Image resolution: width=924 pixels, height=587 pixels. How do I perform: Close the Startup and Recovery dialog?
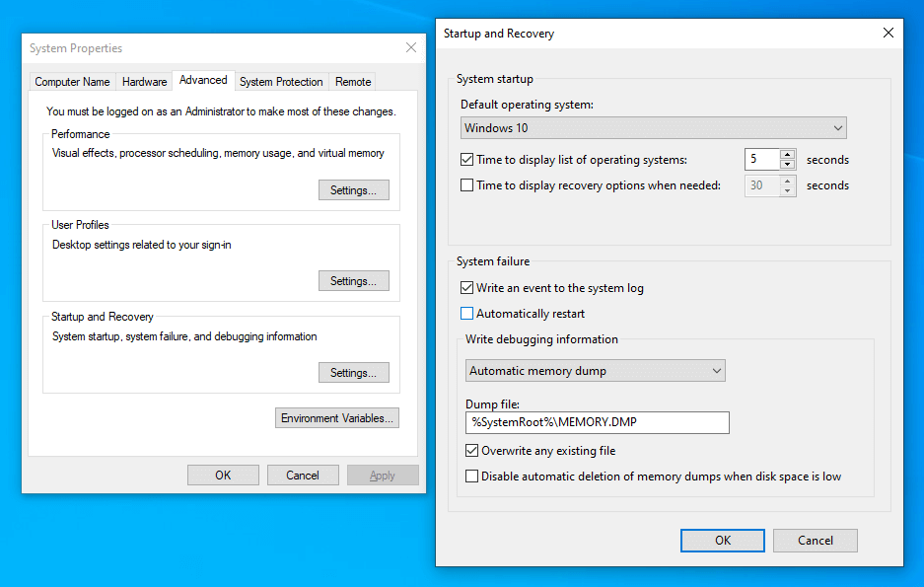pos(888,33)
